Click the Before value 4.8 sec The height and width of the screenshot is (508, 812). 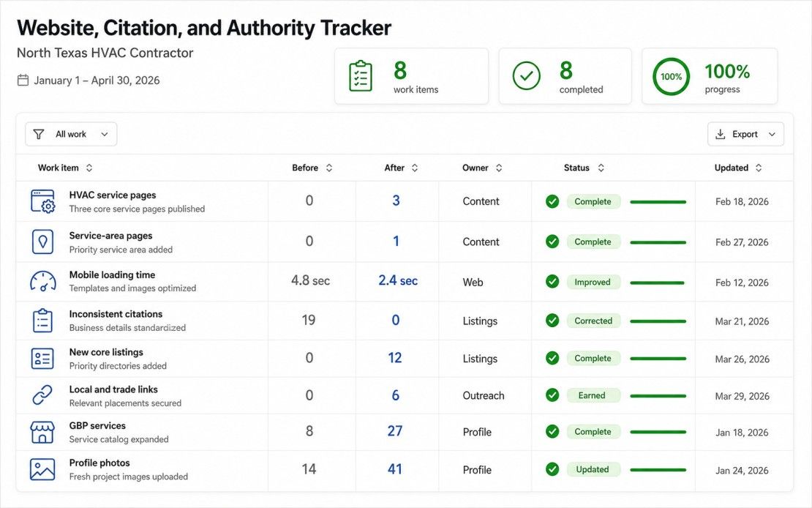tap(310, 280)
